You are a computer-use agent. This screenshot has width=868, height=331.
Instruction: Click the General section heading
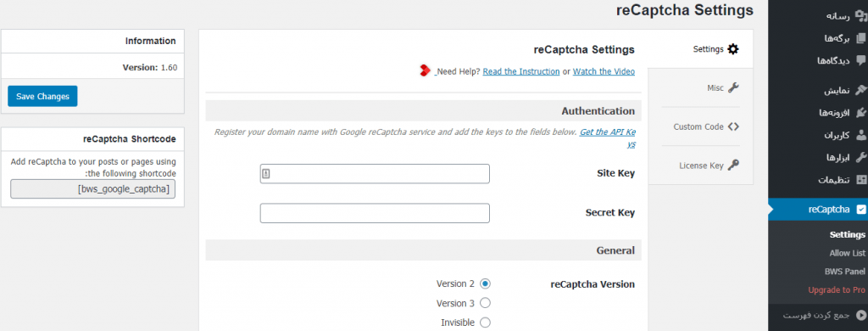pos(615,250)
